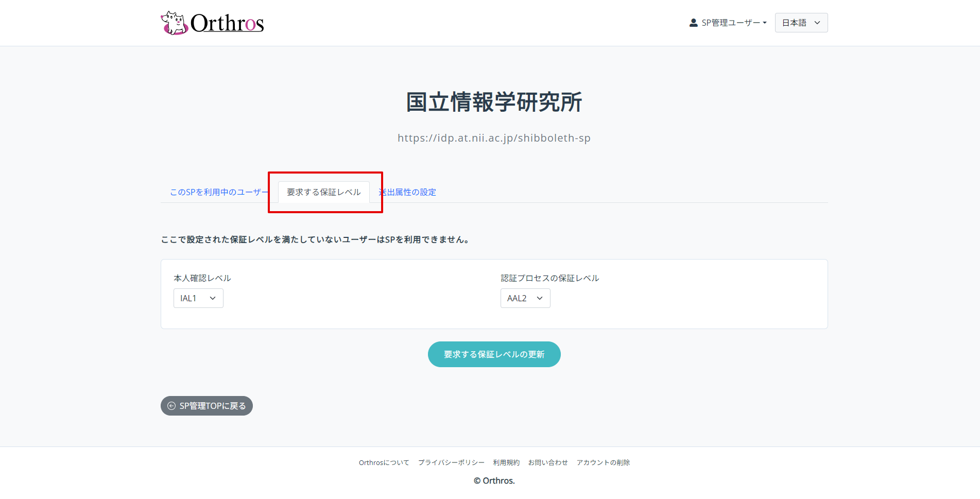Open the 利用規約 footer link
The image size is (980, 499).
point(506,462)
